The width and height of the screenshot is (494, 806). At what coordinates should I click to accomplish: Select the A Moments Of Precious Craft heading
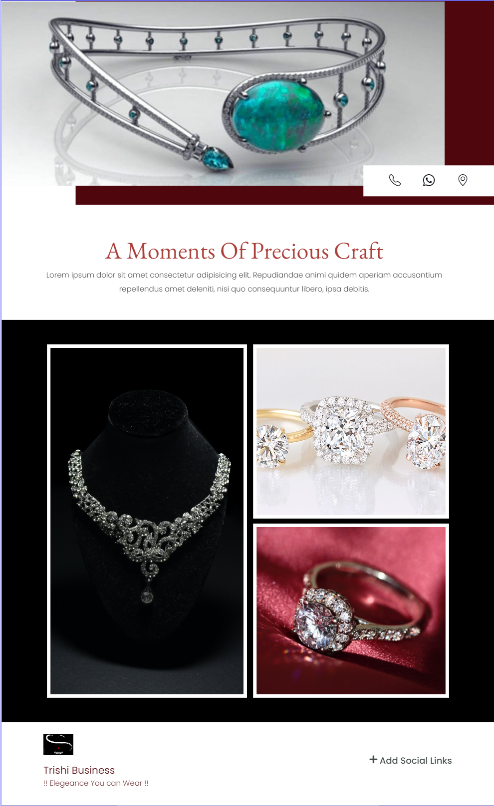(x=244, y=251)
